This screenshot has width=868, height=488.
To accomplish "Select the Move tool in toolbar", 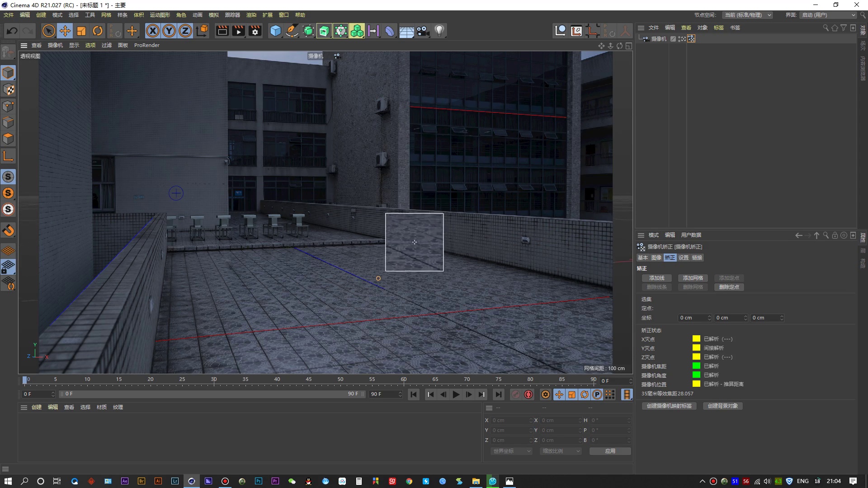I will 65,31.
